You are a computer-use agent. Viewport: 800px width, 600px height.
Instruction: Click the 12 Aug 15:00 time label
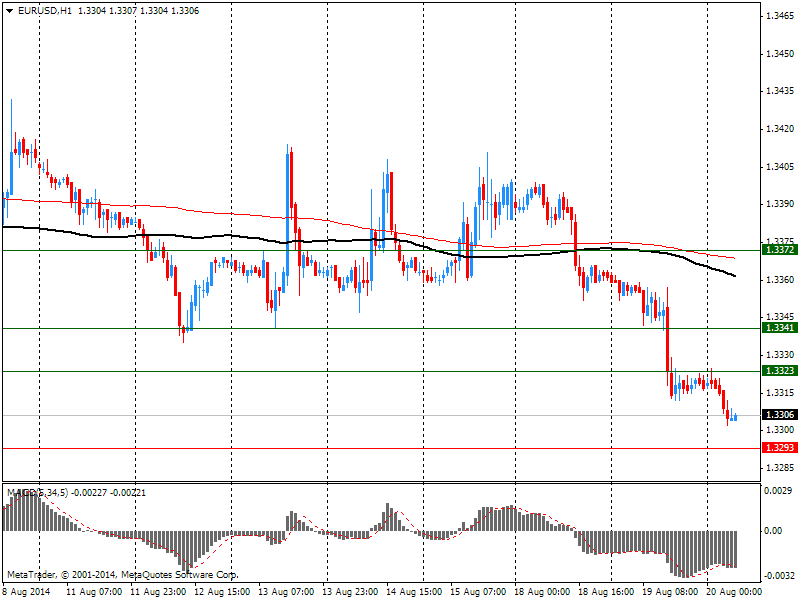tap(222, 592)
